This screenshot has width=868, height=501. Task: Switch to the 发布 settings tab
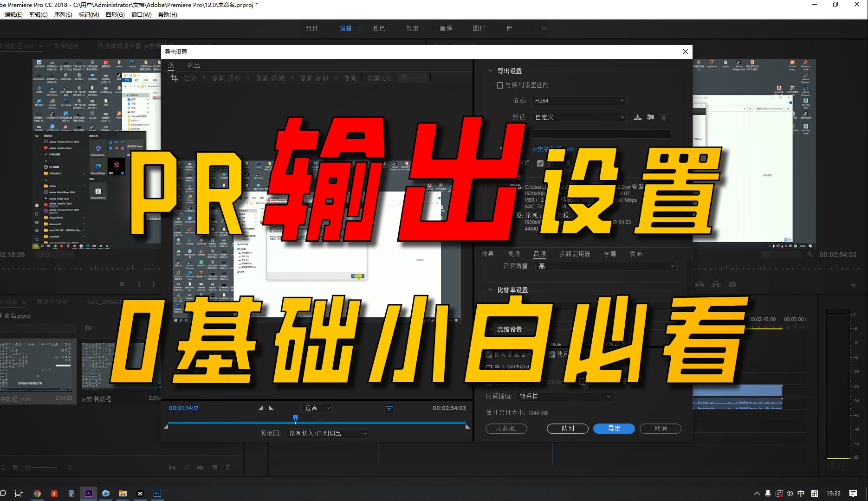(636, 254)
